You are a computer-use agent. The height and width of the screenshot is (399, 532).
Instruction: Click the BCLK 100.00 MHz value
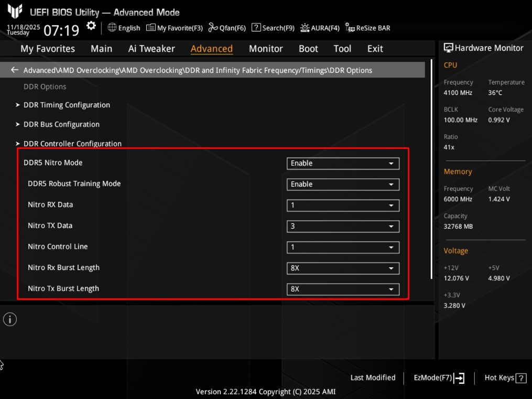[460, 120]
